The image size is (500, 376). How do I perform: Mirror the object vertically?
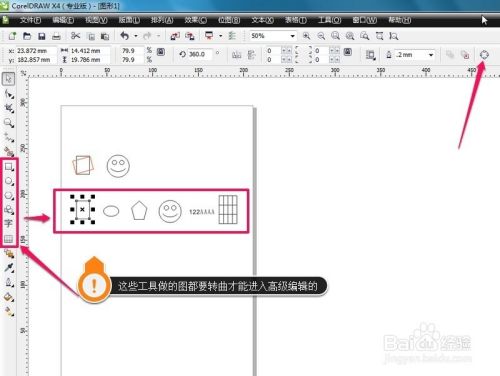point(252,54)
